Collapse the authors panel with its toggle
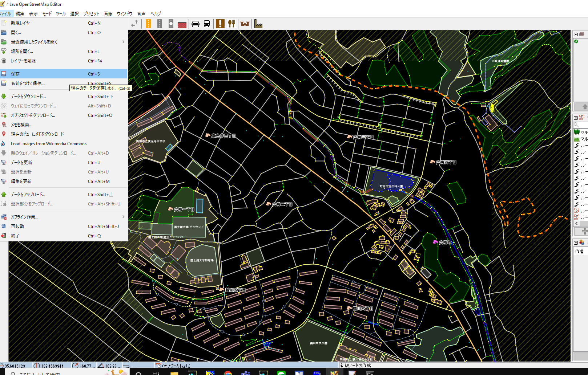The width and height of the screenshot is (588, 375). (576, 242)
